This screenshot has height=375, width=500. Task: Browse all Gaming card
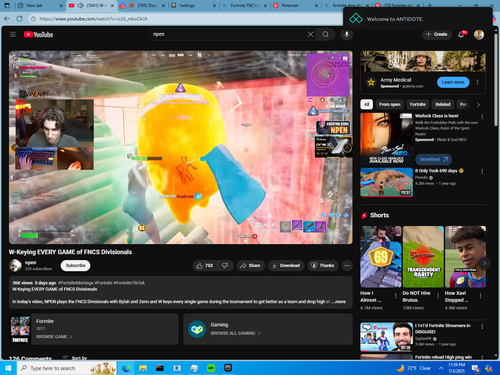pos(268,329)
